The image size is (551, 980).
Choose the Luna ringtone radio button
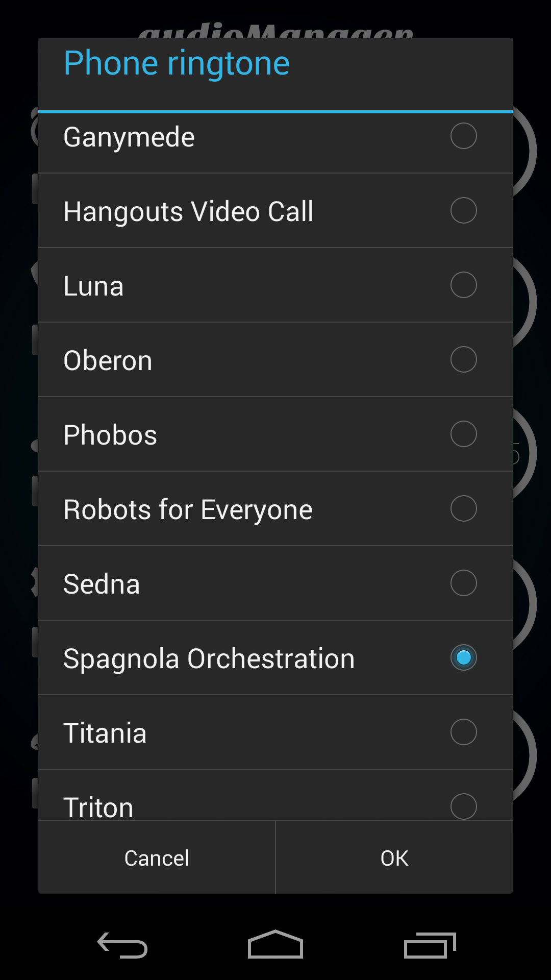tap(463, 285)
